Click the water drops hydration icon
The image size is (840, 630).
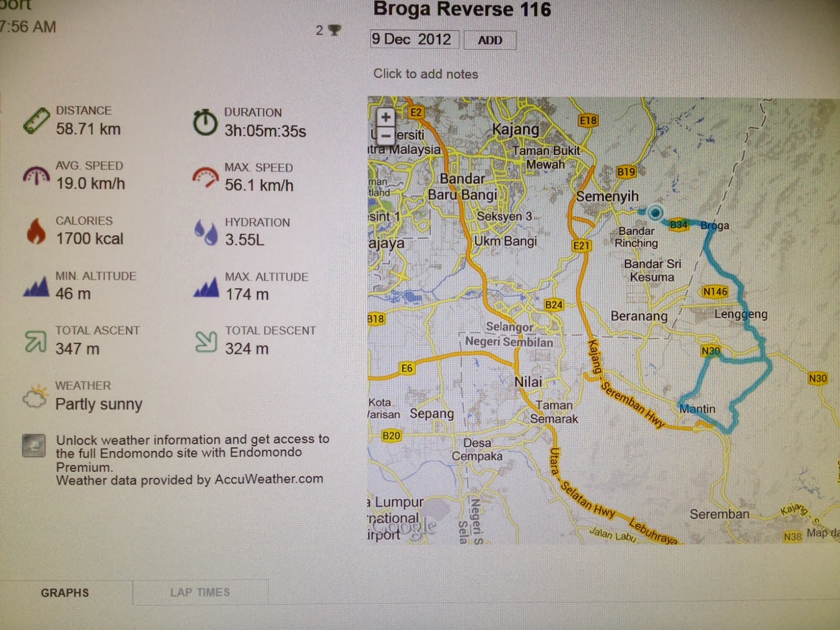tap(205, 233)
